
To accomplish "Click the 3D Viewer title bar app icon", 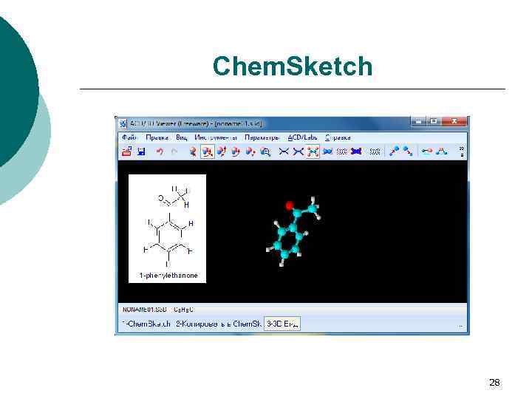I will coord(123,124).
